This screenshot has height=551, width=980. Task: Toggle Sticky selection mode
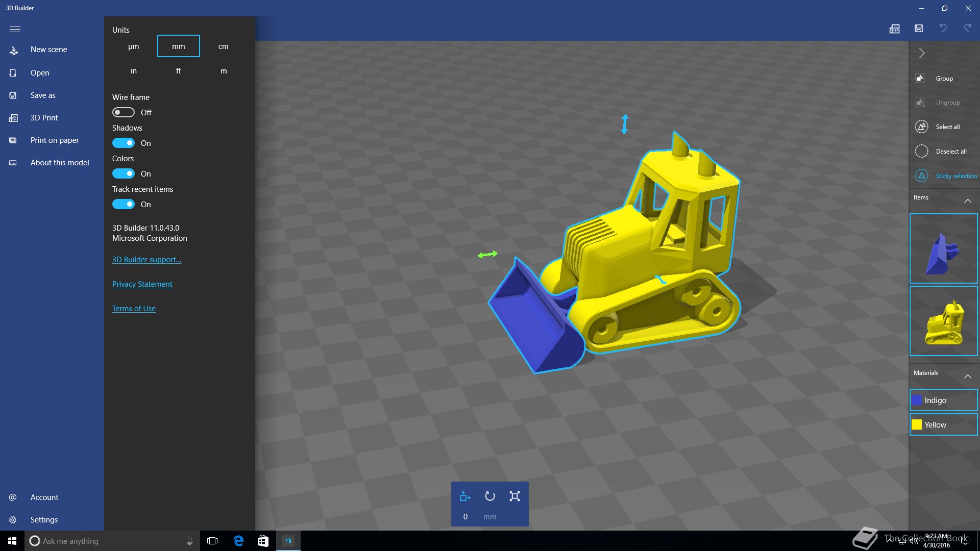[946, 176]
